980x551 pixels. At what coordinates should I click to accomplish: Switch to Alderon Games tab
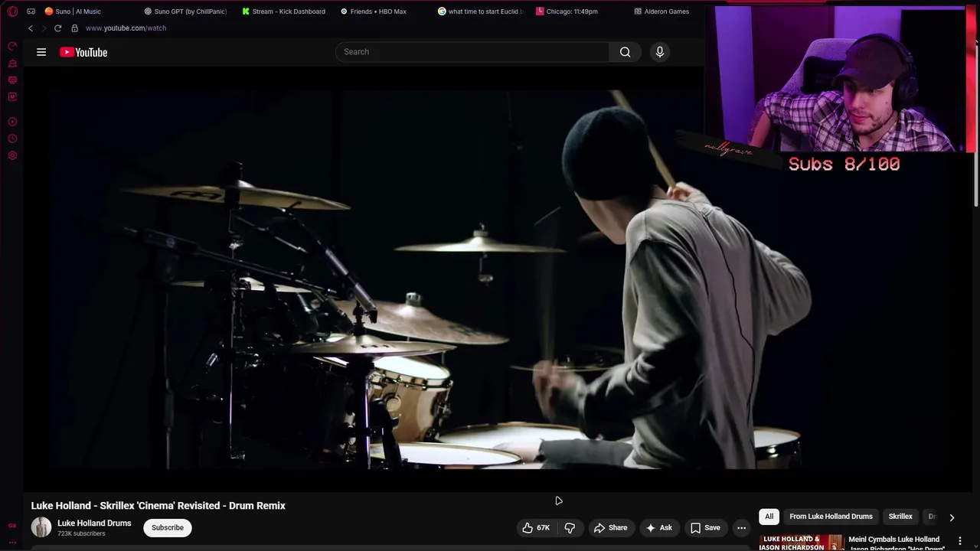pyautogui.click(x=662, y=11)
